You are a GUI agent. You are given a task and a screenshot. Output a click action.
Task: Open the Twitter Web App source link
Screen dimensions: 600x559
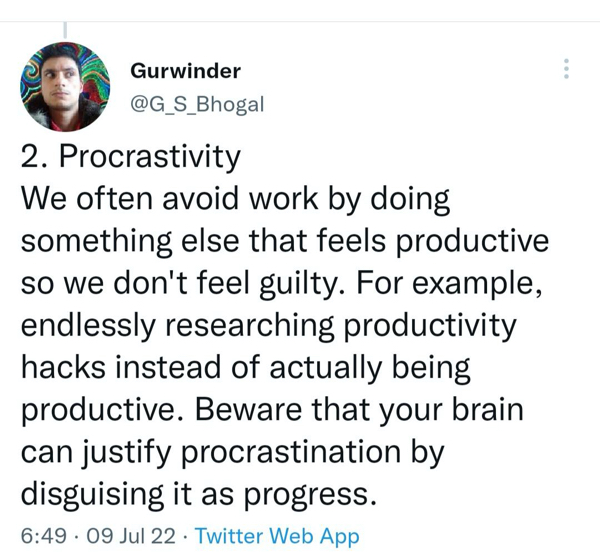[277, 536]
